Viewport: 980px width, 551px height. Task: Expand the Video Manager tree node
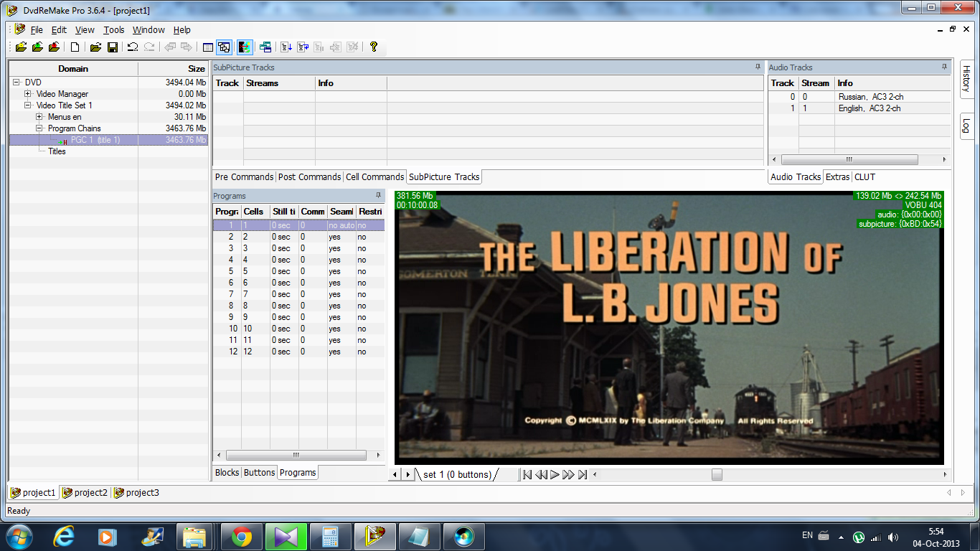click(28, 94)
